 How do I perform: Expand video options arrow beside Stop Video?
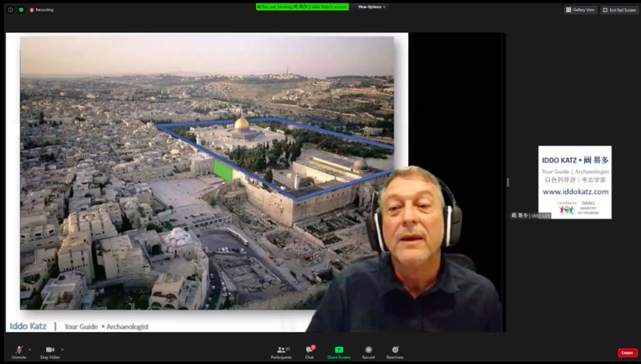pos(62,350)
